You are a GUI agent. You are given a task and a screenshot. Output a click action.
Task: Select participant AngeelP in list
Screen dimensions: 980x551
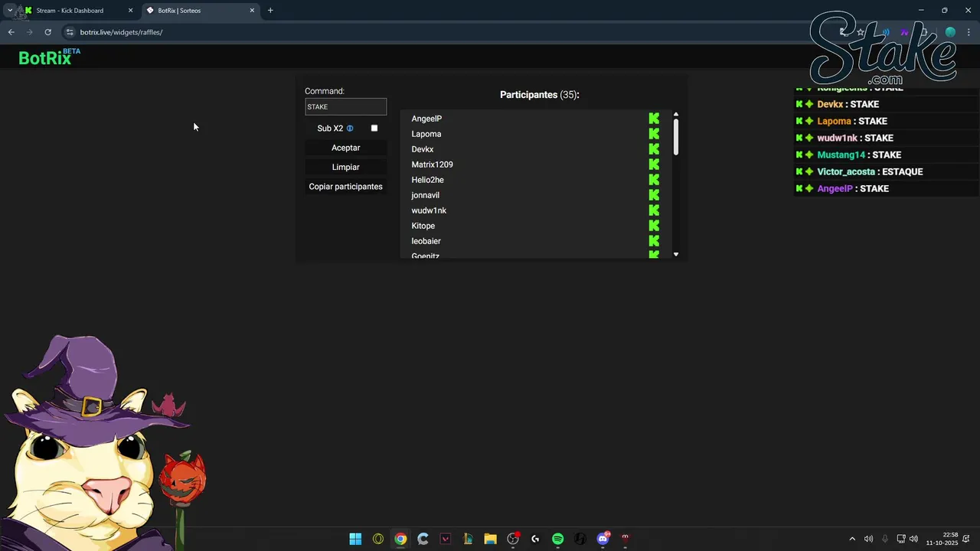[x=426, y=119]
